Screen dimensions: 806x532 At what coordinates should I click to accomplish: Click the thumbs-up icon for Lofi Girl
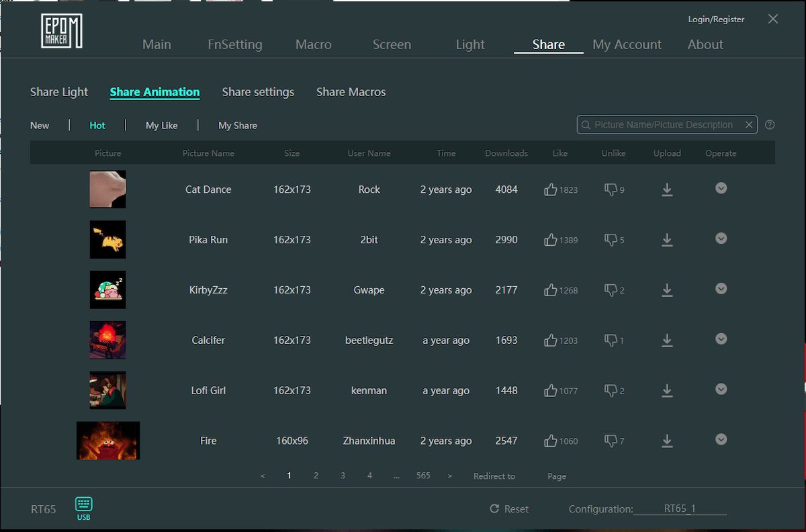click(551, 390)
